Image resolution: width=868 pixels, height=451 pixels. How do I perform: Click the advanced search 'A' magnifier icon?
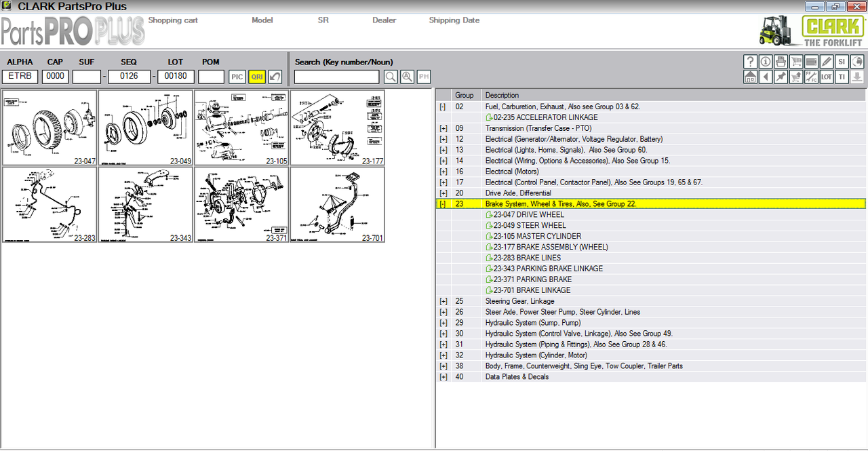[x=407, y=77]
